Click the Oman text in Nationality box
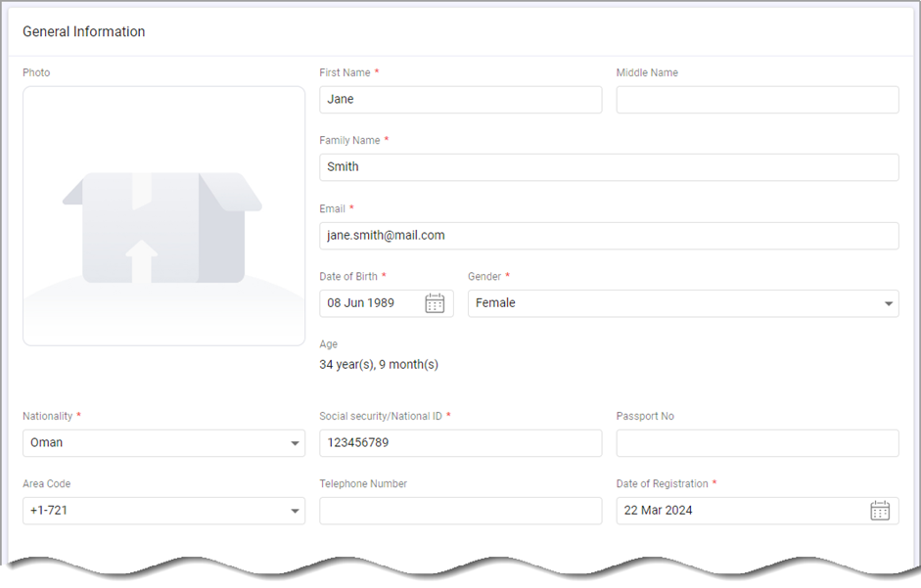921x588 pixels. point(46,443)
